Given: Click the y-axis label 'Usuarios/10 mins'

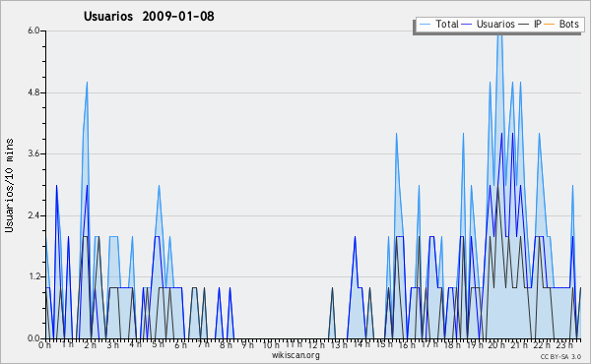Looking at the screenshot, I should pos(9,185).
